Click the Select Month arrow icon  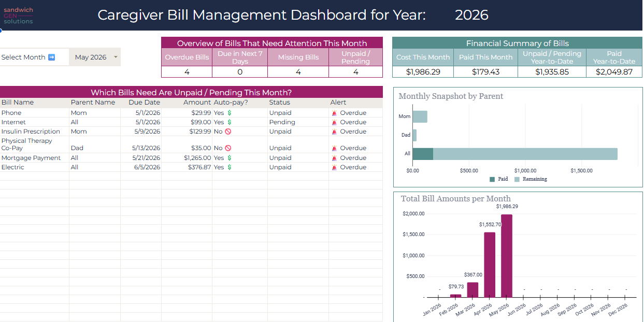click(x=51, y=57)
